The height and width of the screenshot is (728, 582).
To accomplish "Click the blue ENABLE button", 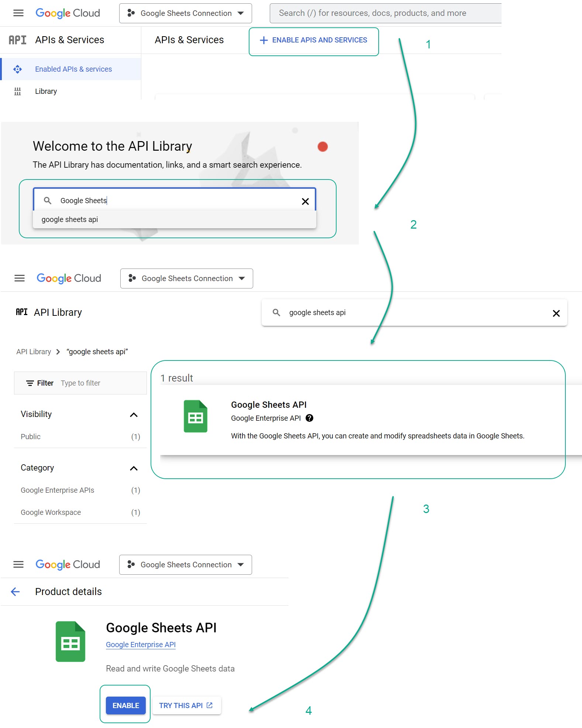I will (x=125, y=705).
